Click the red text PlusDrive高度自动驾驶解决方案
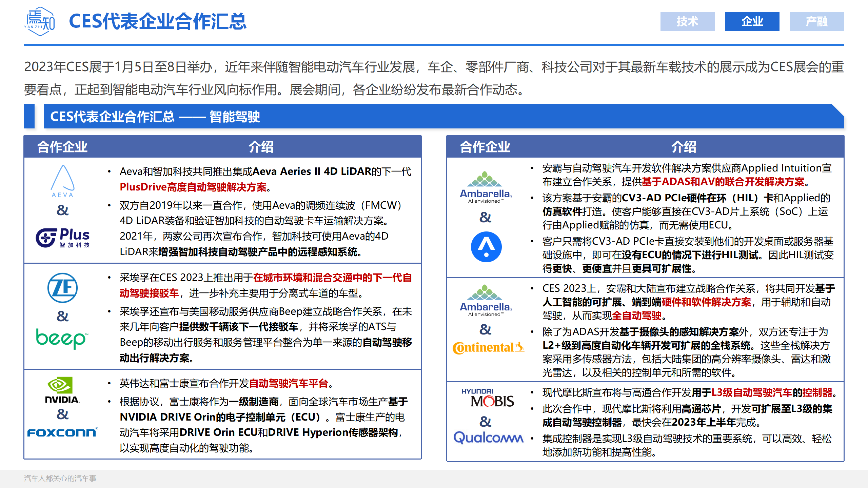Screen dimensions: 868x488 (193, 187)
